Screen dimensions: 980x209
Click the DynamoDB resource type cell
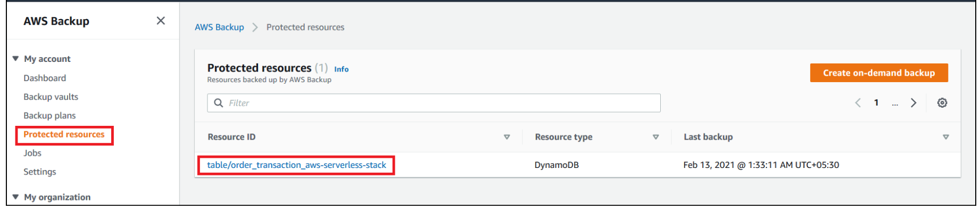coord(557,165)
